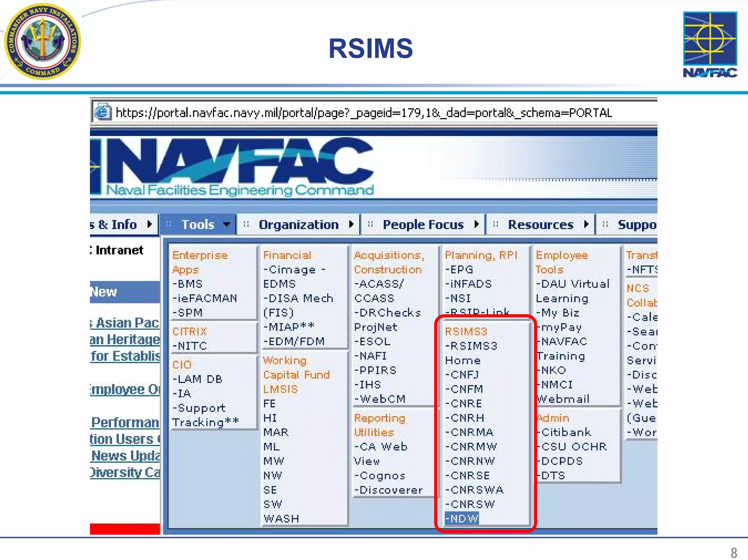Expand the '& Info' submenu arrow
This screenshot has height=560, width=748.
click(149, 224)
